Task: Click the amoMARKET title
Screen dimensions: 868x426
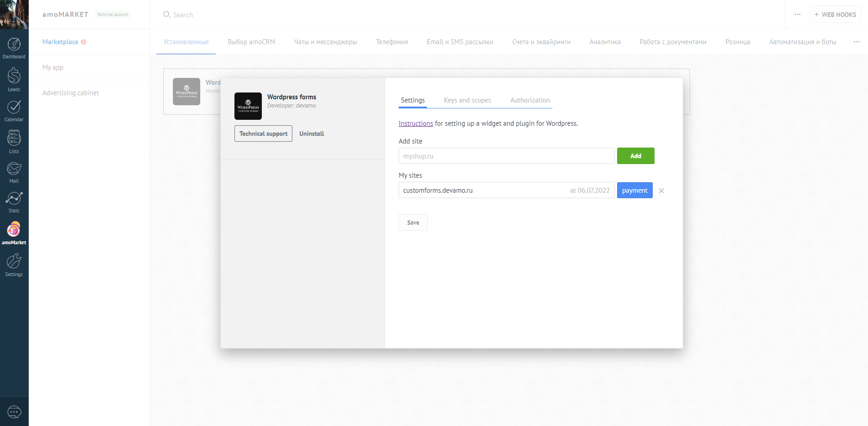Action: pos(65,15)
